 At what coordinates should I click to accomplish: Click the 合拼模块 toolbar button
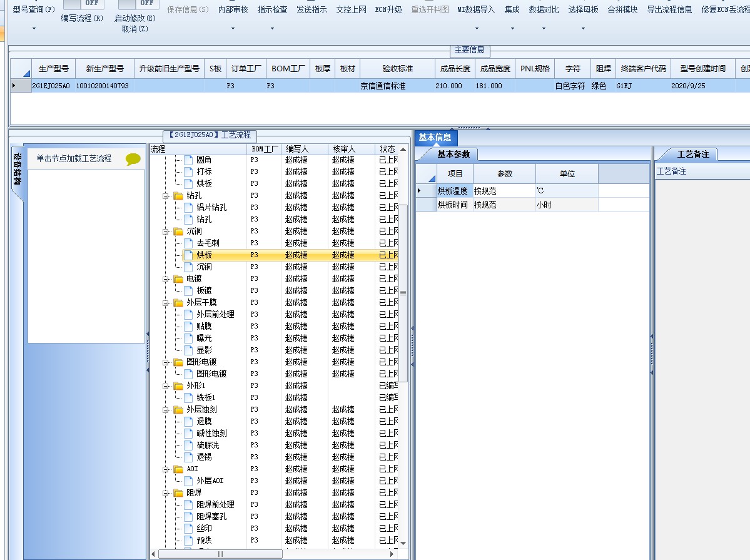click(x=622, y=9)
